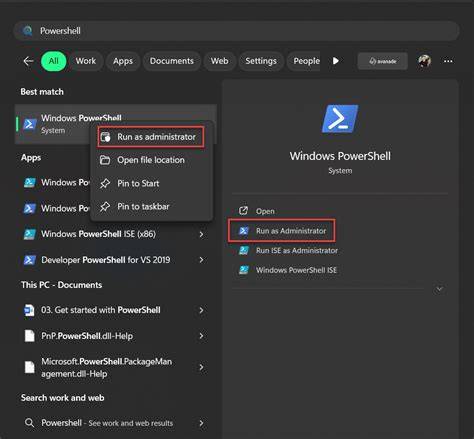Viewport: 474px width, 439px height.
Task: Click the magnifier icon in the search box
Action: point(28,31)
